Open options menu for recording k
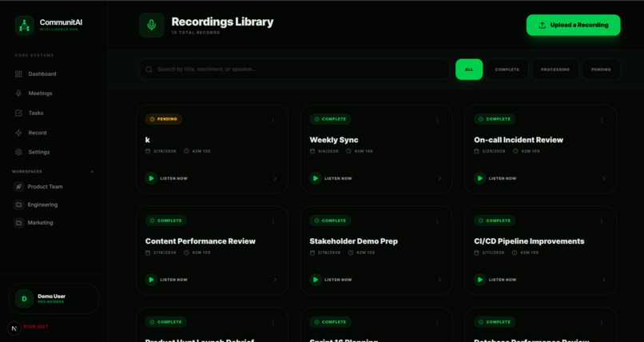The image size is (644, 342). point(272,120)
